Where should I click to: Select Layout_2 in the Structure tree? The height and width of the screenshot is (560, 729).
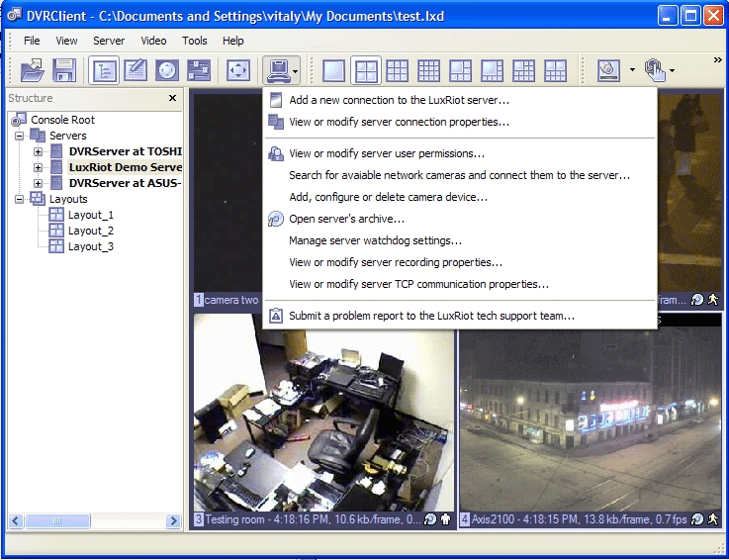click(x=90, y=231)
